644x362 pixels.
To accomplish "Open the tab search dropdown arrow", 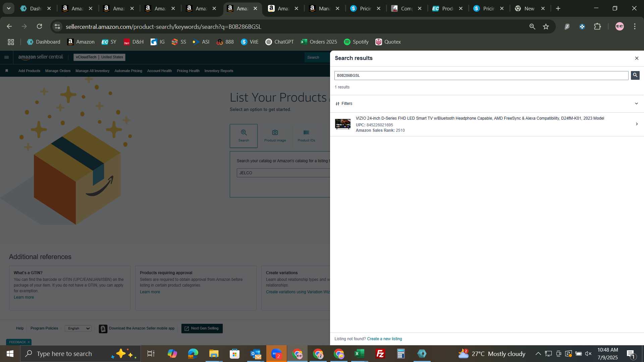I will (x=9, y=8).
